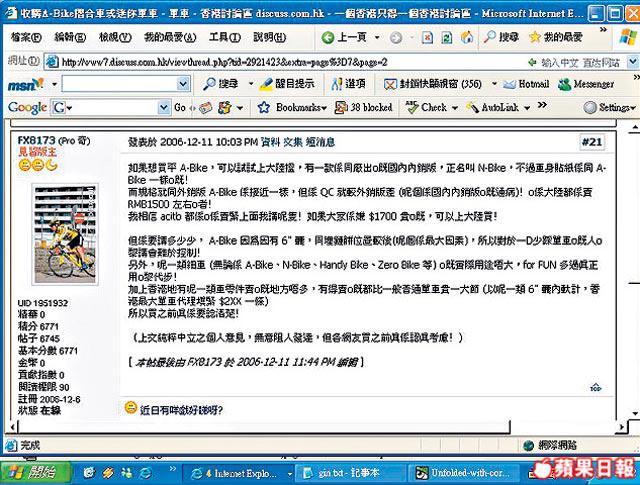Open popup blocker dropdown arrow
Image resolution: width=640 pixels, height=485 pixels.
(494, 84)
